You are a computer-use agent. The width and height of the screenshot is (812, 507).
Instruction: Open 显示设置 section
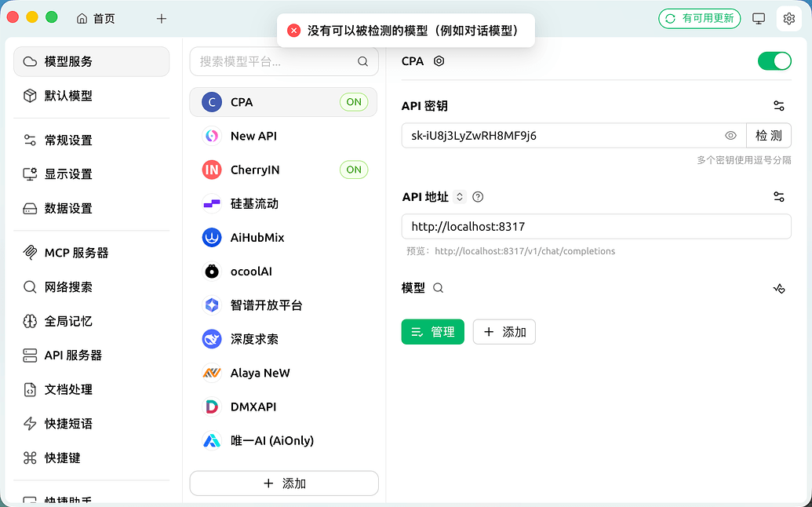point(92,174)
